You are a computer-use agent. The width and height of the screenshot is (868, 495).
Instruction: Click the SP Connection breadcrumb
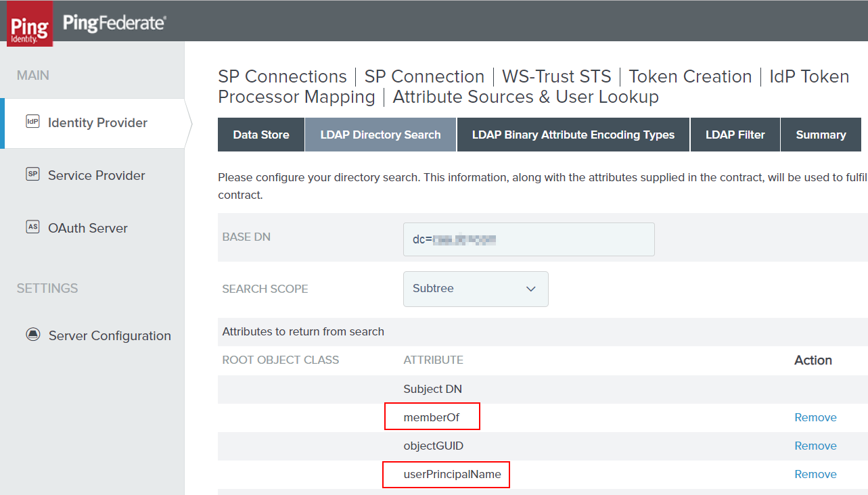[424, 76]
